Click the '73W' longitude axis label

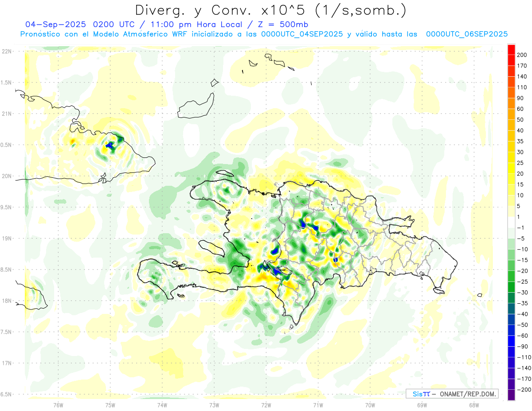point(214,405)
